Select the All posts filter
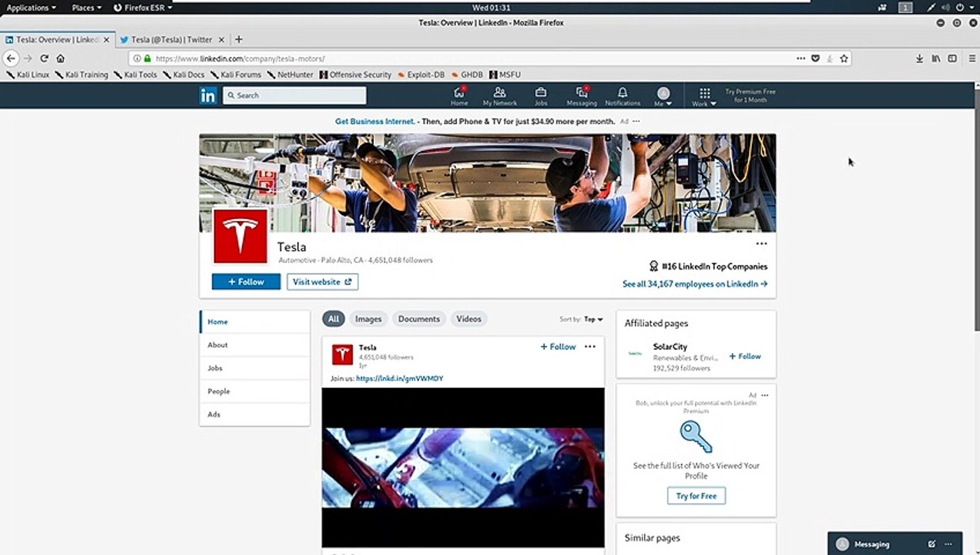 (333, 319)
